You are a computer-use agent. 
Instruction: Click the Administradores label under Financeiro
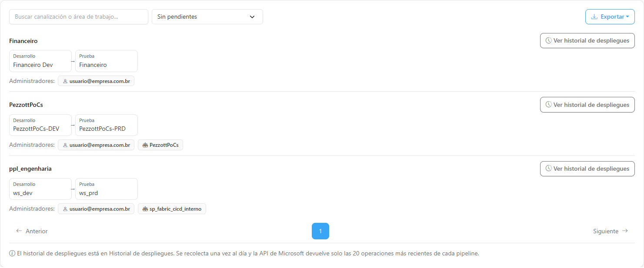click(32, 81)
